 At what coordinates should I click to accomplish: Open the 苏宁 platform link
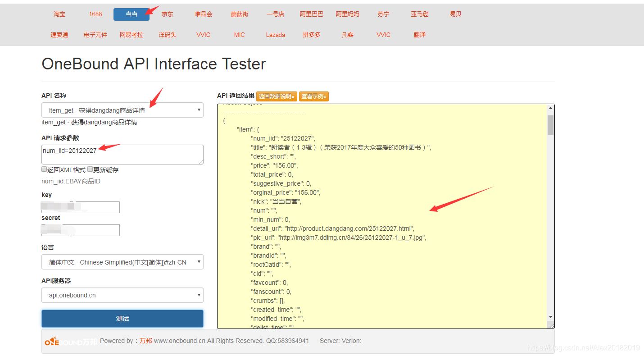384,14
